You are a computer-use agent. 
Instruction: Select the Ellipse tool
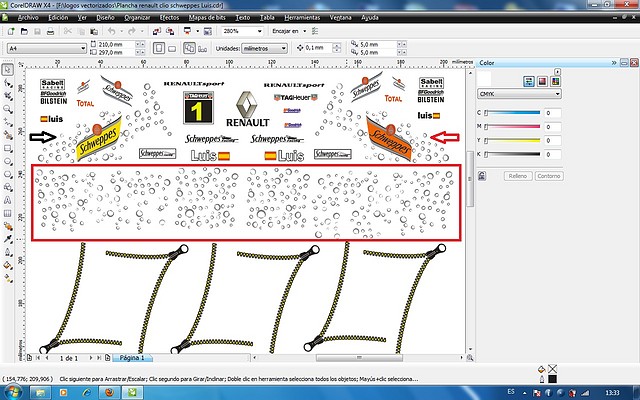click(x=7, y=161)
